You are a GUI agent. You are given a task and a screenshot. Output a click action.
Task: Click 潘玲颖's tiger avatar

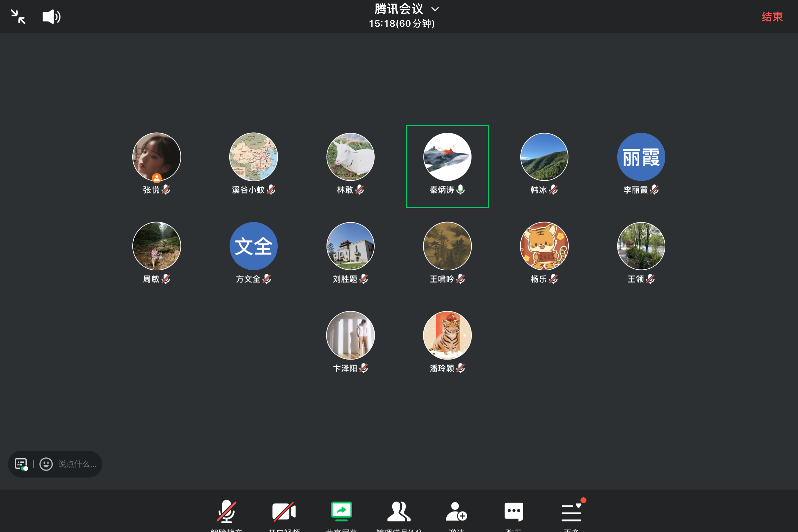point(447,335)
